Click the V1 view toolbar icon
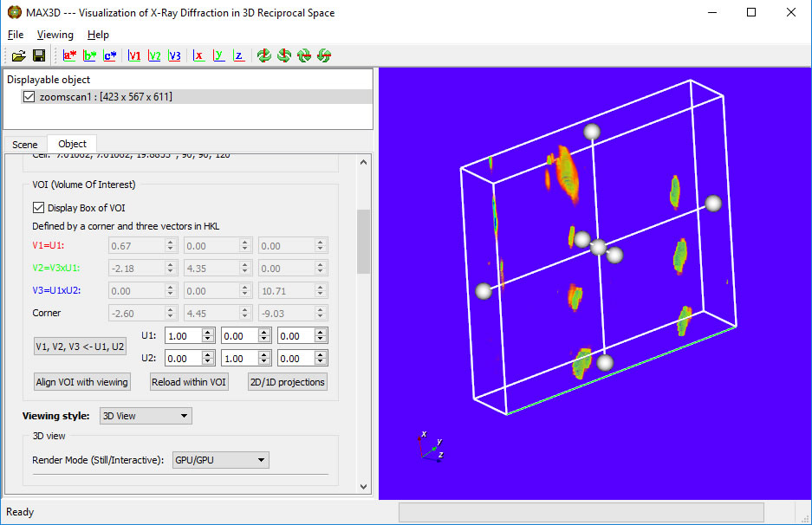Screen dimensions: 812x525 [x=134, y=55]
